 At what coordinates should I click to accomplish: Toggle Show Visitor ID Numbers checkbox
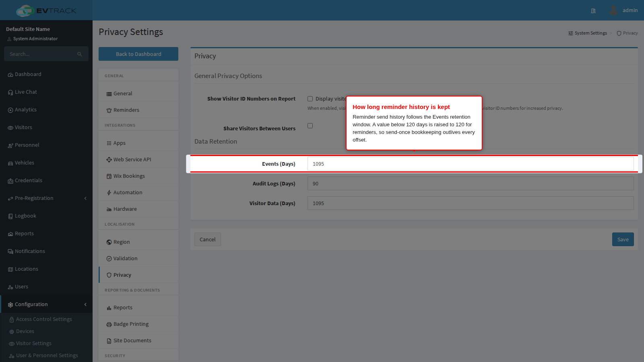[310, 99]
